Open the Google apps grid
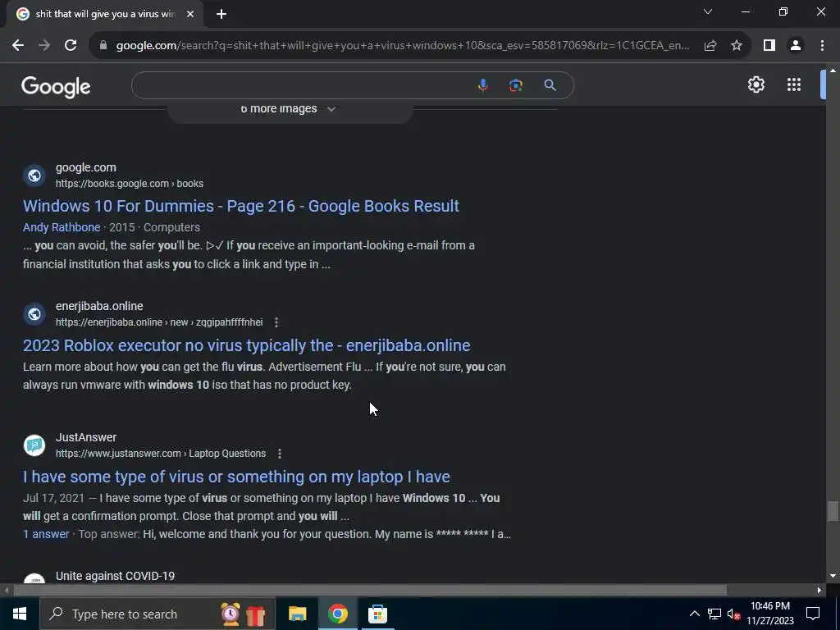The height and width of the screenshot is (630, 840). 794,84
